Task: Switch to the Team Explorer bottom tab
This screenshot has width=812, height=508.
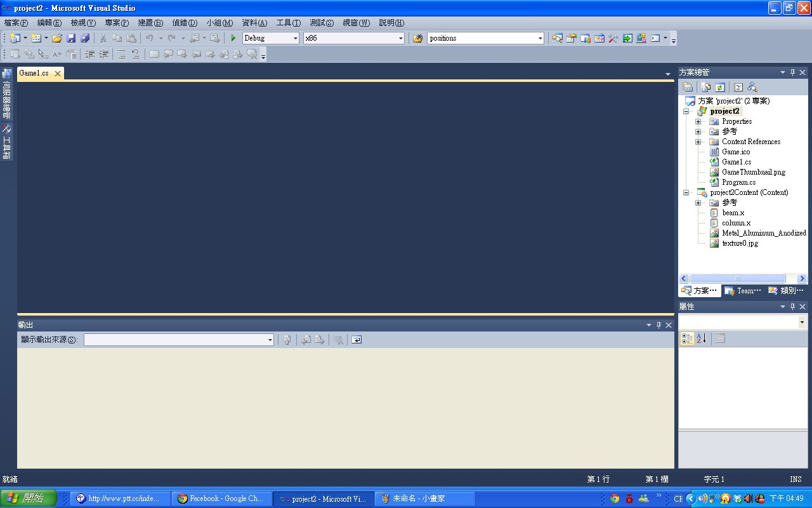Action: coord(743,291)
